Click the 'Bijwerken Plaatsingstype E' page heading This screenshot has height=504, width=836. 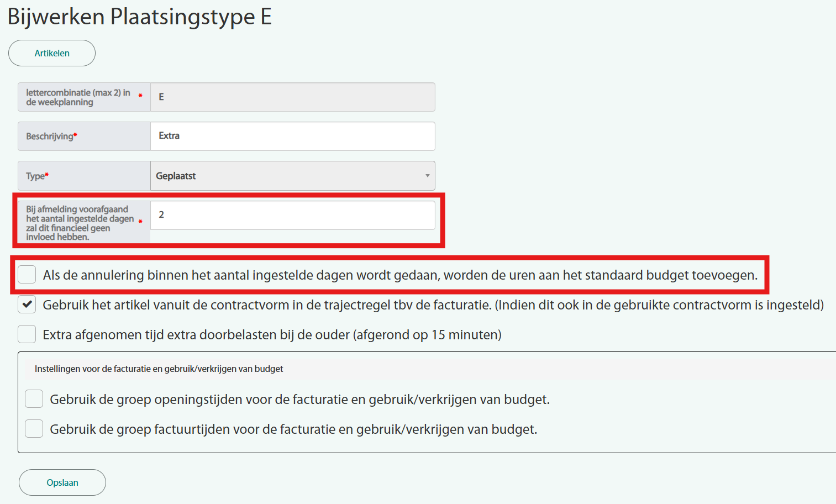(139, 17)
